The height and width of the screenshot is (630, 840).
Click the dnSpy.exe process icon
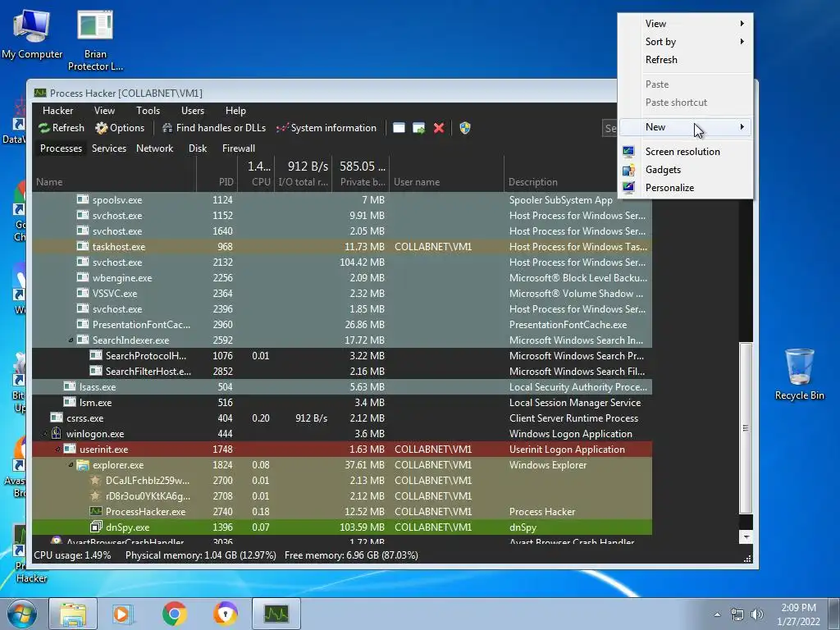(x=96, y=527)
